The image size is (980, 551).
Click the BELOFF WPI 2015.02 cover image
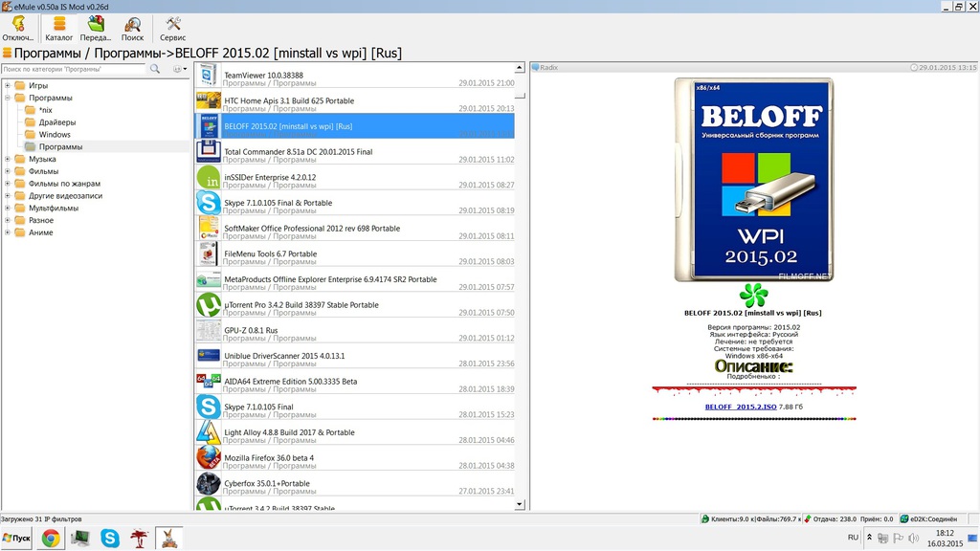(754, 180)
